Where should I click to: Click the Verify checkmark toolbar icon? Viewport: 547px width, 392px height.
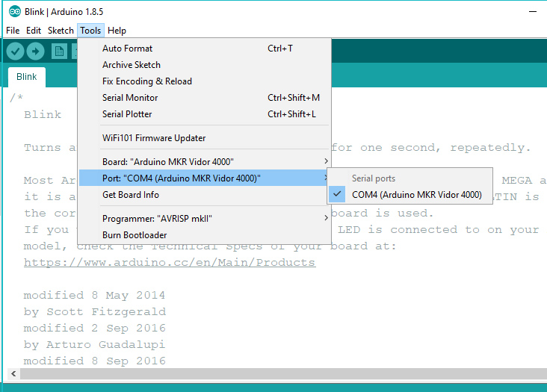[15, 51]
